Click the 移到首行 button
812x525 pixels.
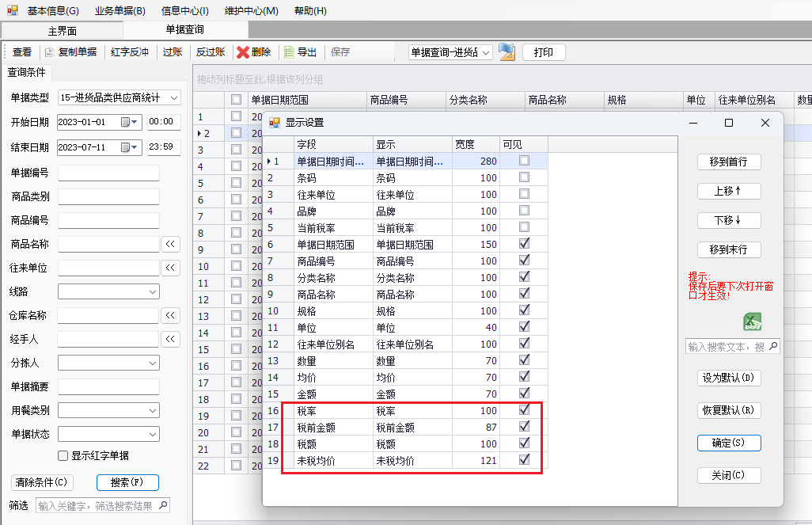click(729, 162)
